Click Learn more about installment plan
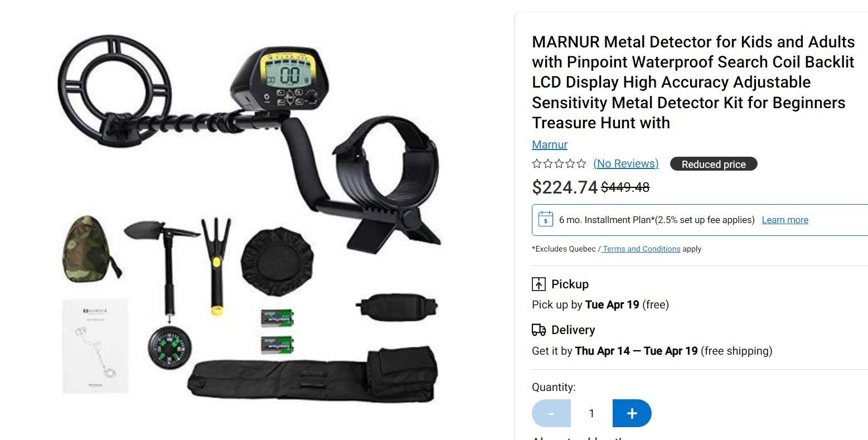The height and width of the screenshot is (440, 868). pyautogui.click(x=785, y=220)
